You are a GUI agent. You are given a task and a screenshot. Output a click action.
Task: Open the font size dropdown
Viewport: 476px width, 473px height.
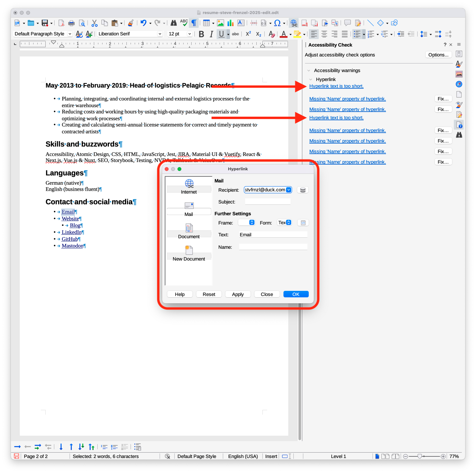pyautogui.click(x=189, y=34)
